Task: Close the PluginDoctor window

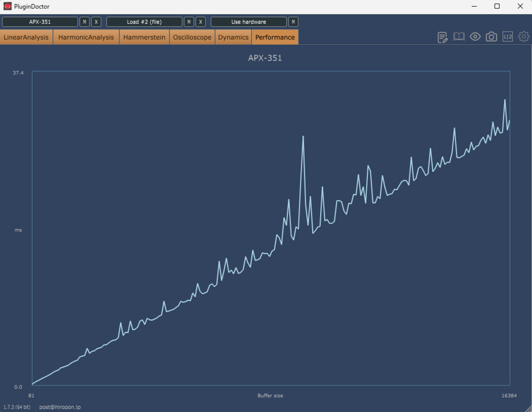Action: [x=520, y=6]
